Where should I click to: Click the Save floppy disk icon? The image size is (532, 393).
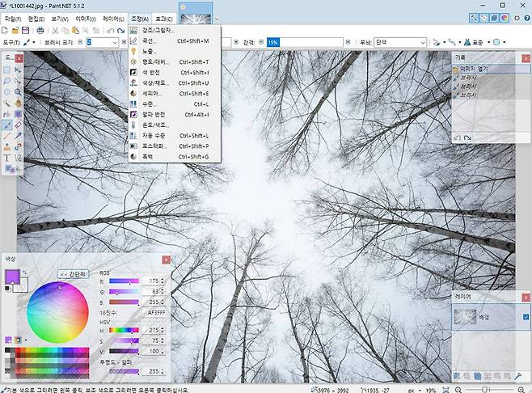[25, 31]
